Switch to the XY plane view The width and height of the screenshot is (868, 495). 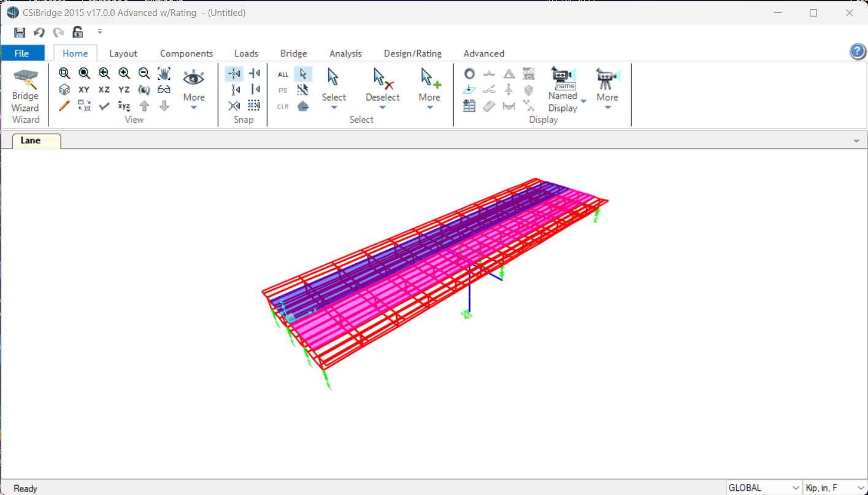click(83, 89)
